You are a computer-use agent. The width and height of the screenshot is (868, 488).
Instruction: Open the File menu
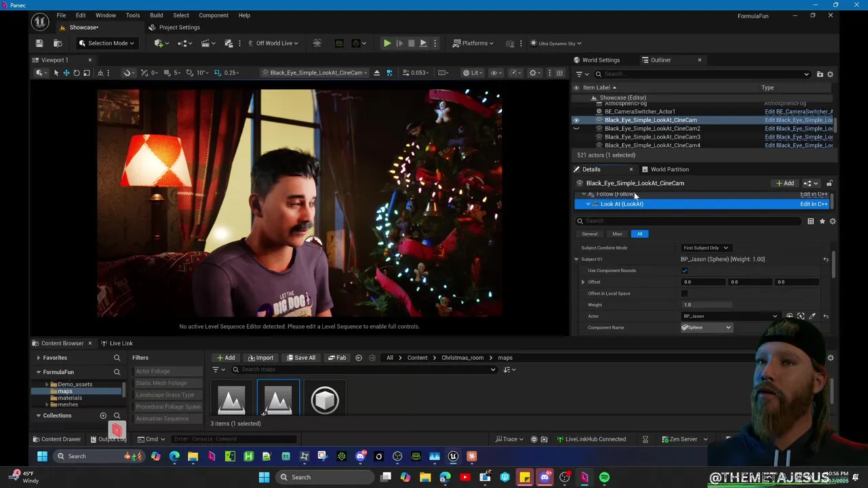pos(61,15)
